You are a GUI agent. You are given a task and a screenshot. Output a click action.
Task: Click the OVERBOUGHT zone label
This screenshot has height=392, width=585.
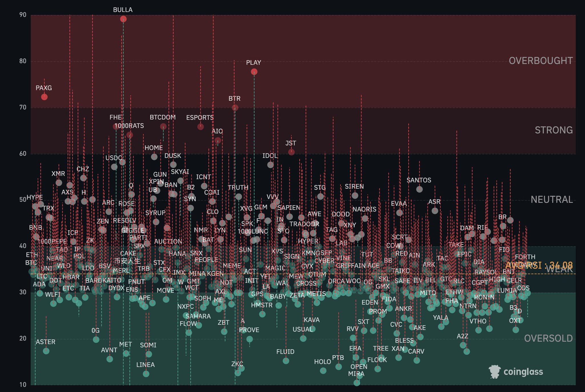click(540, 61)
